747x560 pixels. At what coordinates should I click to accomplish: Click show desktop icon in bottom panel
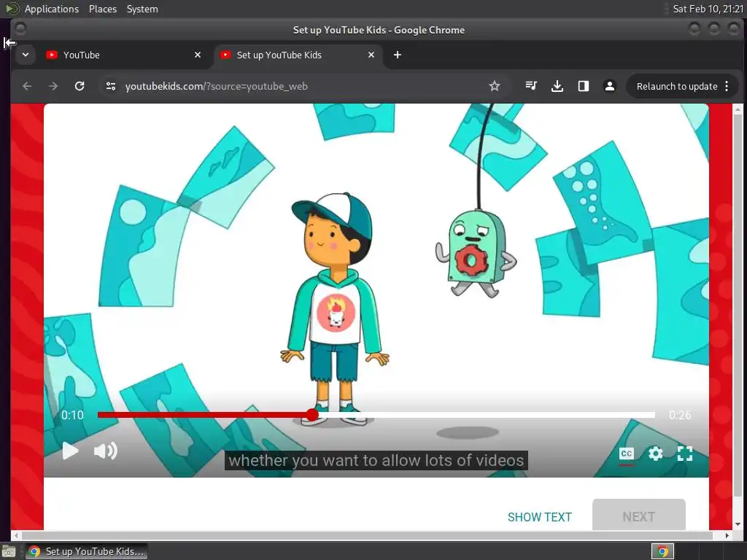(x=9, y=552)
